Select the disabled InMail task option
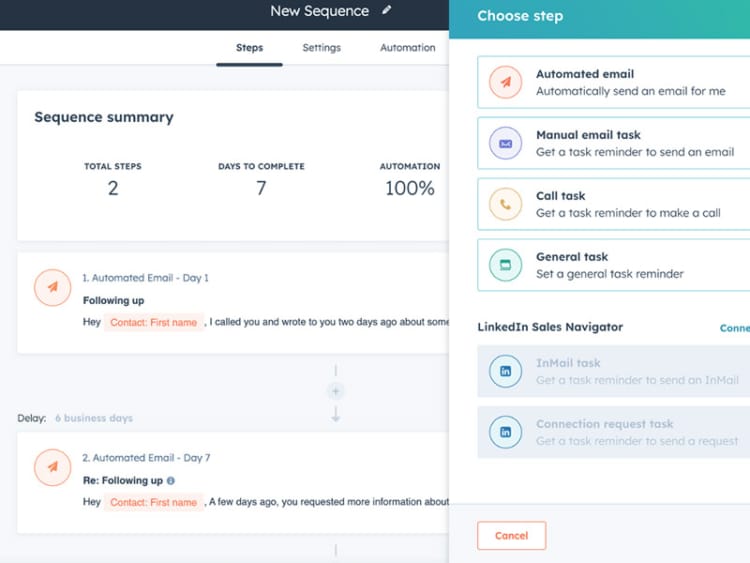The height and width of the screenshot is (563, 750). (x=614, y=371)
